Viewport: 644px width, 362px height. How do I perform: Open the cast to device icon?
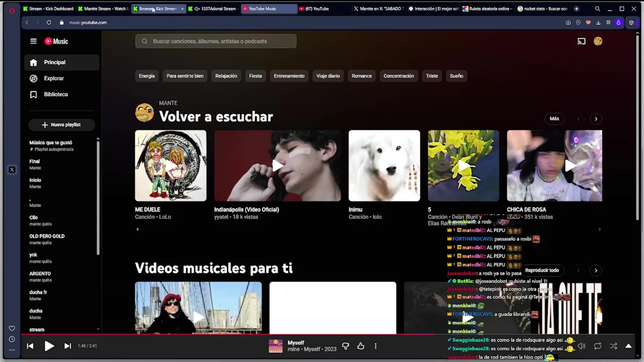tap(582, 41)
